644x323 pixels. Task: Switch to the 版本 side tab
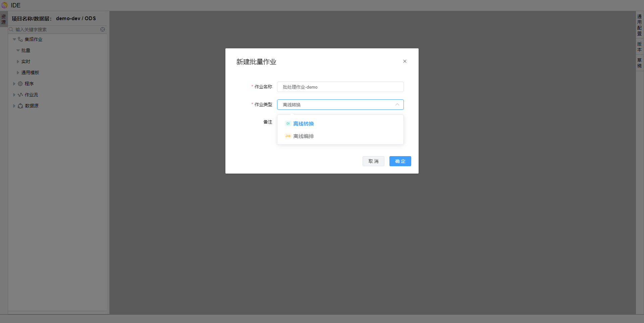pyautogui.click(x=639, y=47)
